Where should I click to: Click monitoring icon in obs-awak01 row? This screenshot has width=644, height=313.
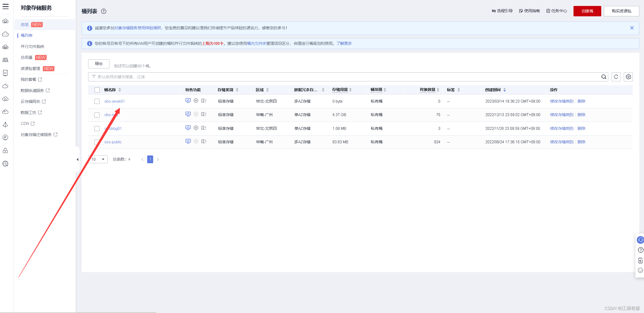(188, 101)
